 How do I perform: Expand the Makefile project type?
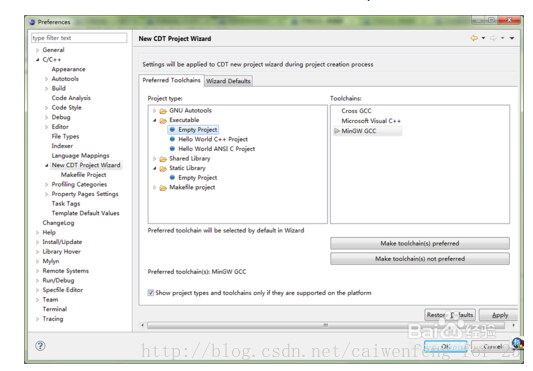click(x=155, y=188)
